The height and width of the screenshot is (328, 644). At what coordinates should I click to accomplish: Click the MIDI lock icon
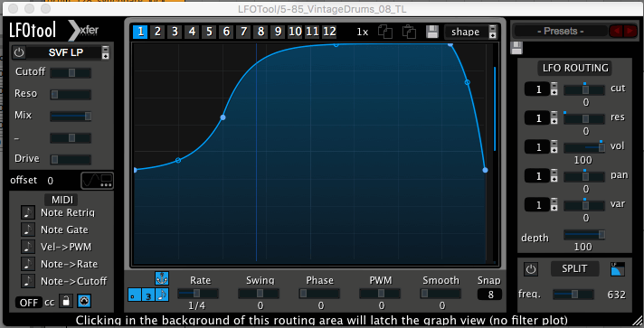pyautogui.click(x=66, y=301)
